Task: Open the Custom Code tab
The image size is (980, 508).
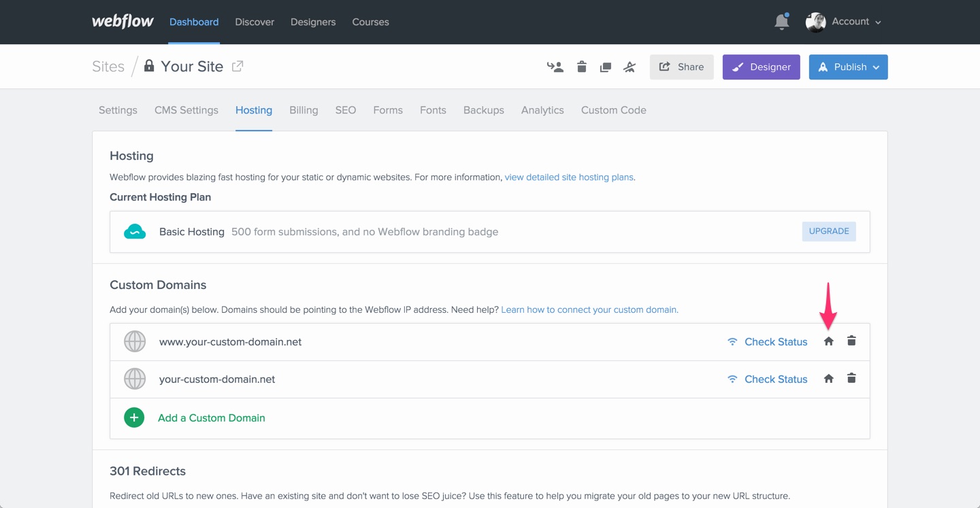Action: (614, 110)
